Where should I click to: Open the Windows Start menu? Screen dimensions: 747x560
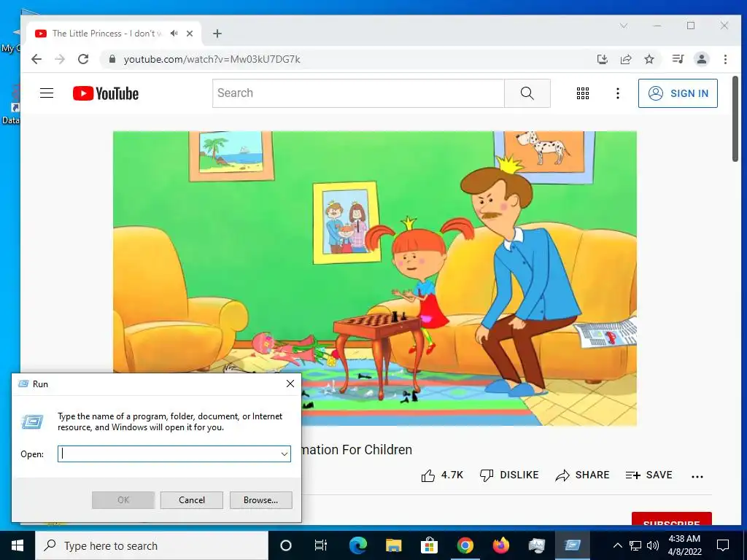tap(18, 545)
